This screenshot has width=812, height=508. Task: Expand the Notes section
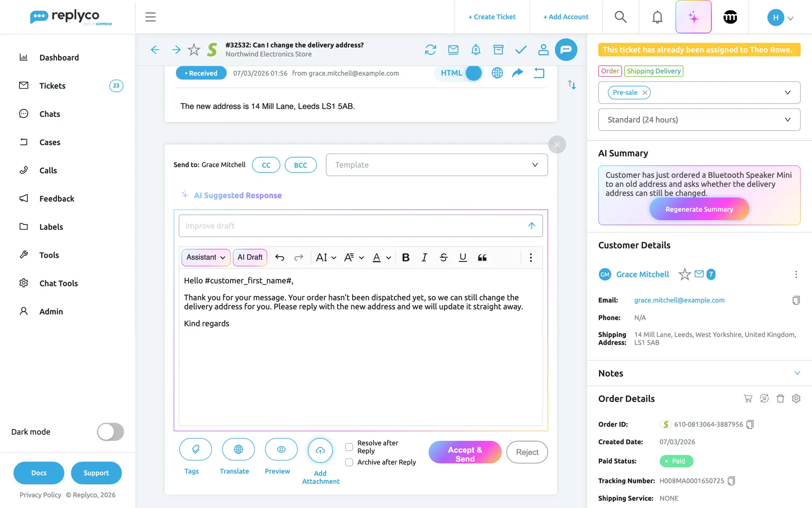(797, 373)
